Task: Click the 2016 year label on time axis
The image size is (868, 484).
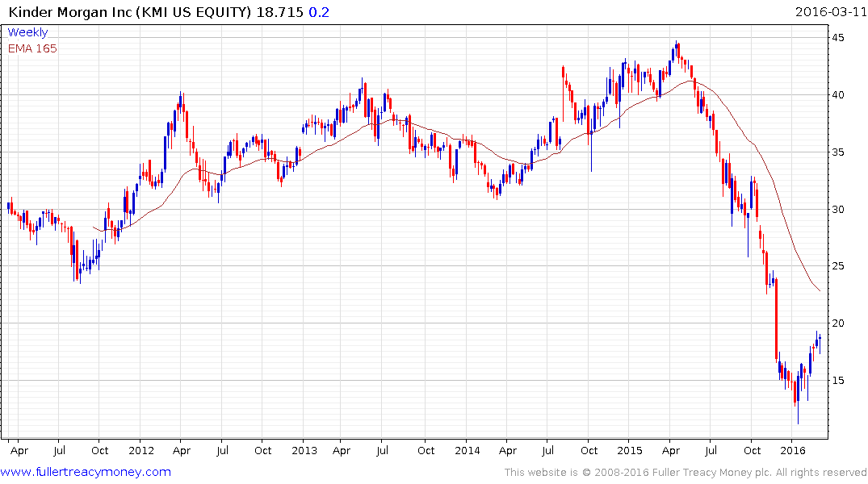Action: pyautogui.click(x=793, y=450)
